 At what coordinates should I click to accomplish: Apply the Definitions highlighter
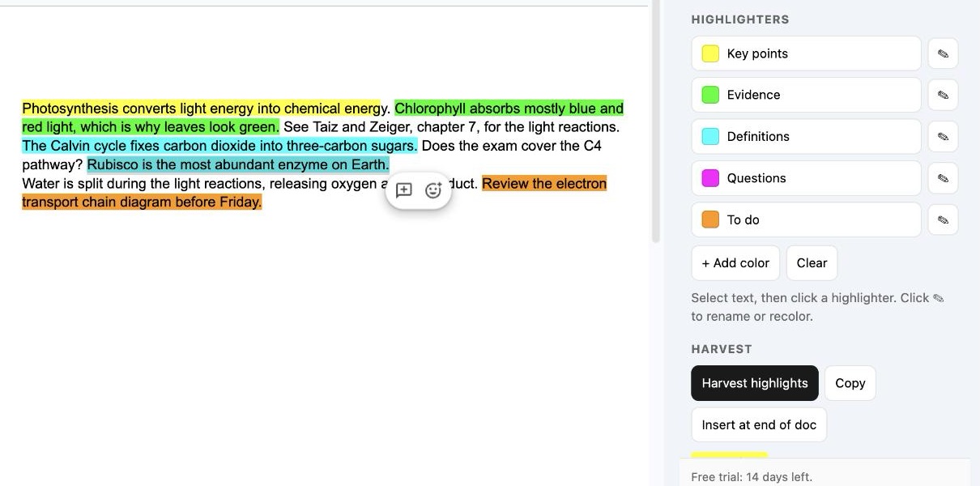click(806, 137)
